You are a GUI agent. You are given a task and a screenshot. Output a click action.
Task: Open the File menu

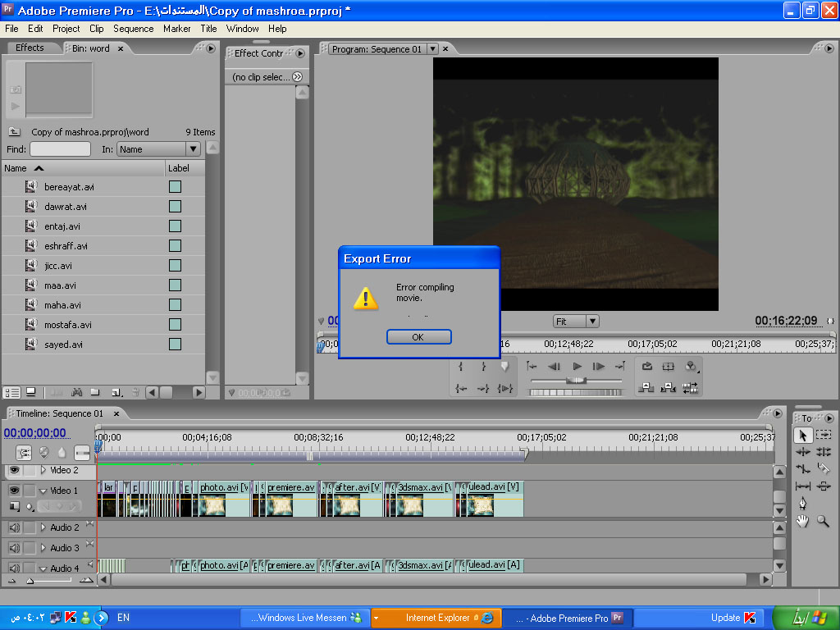(x=11, y=29)
